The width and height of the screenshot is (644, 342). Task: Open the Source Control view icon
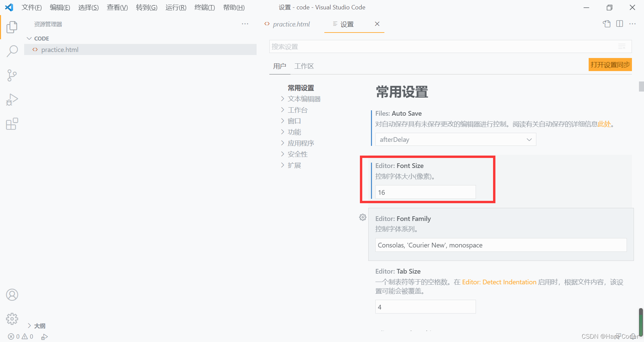coord(12,75)
